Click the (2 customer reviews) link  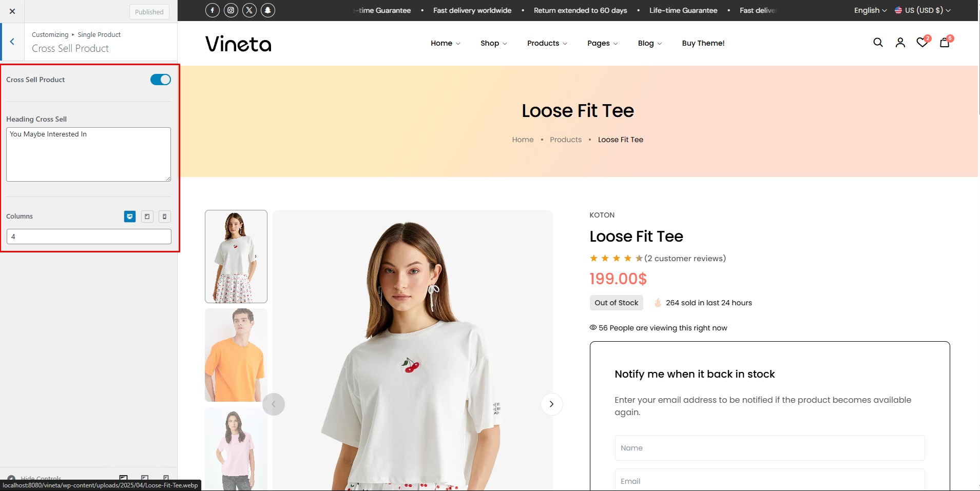[685, 258]
